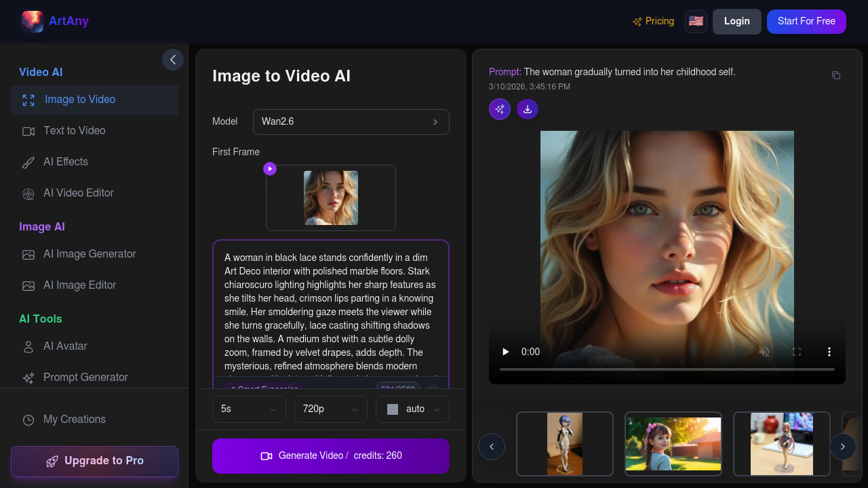
Task: Open the girl-in-pink-bow thumbnail
Action: (x=673, y=444)
